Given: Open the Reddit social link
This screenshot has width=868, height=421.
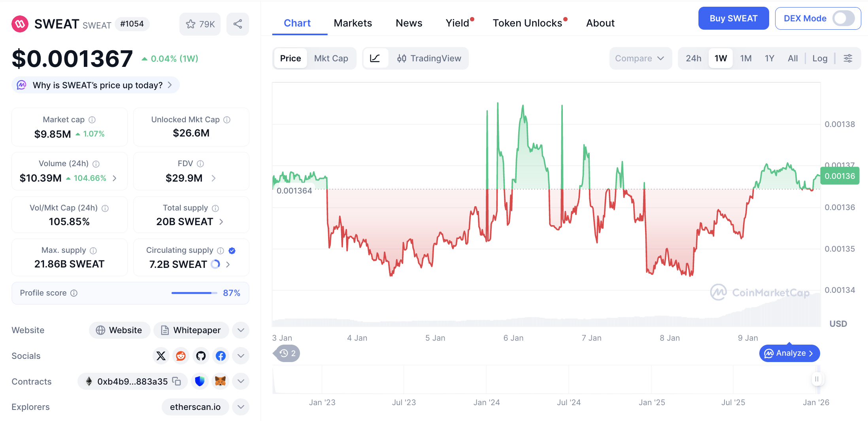Looking at the screenshot, I should 181,356.
